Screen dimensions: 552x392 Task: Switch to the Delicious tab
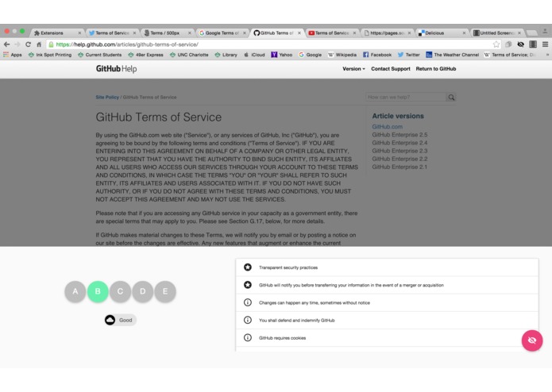[x=442, y=33]
